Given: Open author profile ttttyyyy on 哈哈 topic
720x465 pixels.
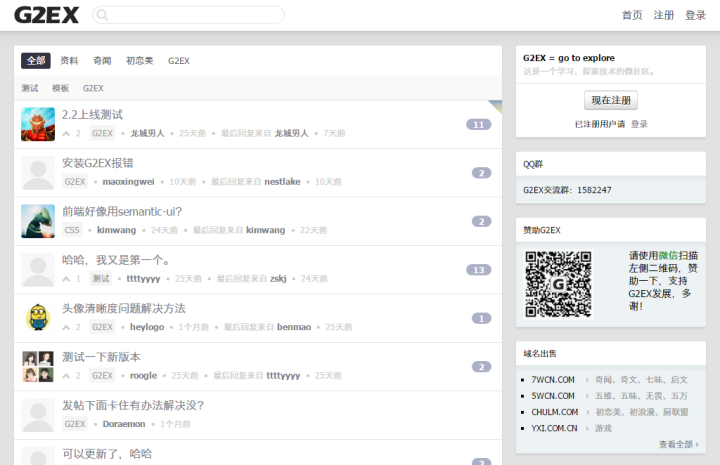Looking at the screenshot, I should (143, 279).
